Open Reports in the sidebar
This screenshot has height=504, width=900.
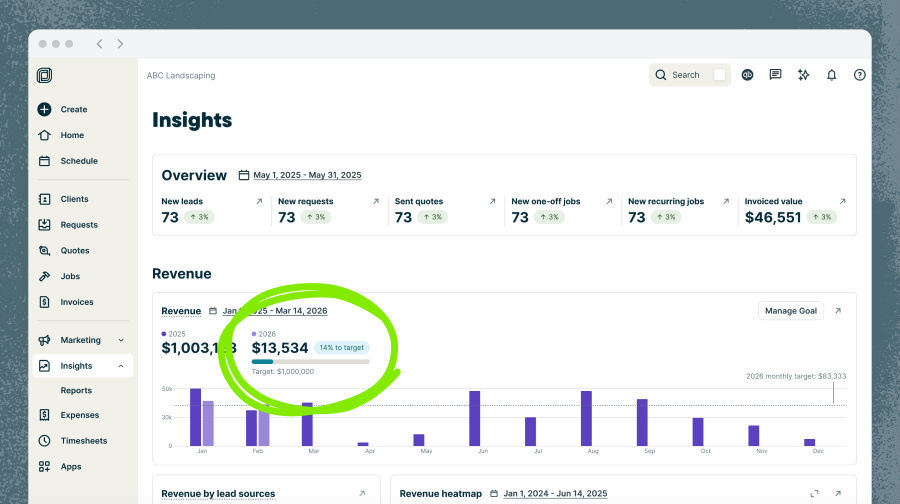(x=76, y=390)
